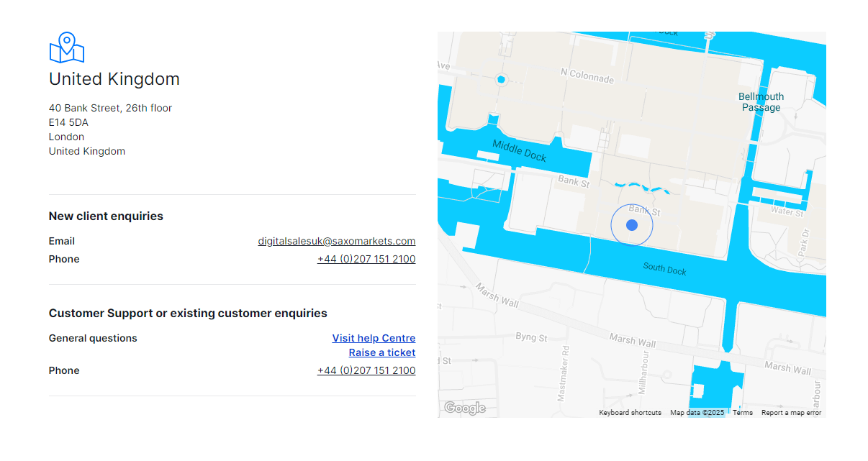Click the Email label under New client enquiries
The height and width of the screenshot is (461, 868).
coord(62,241)
